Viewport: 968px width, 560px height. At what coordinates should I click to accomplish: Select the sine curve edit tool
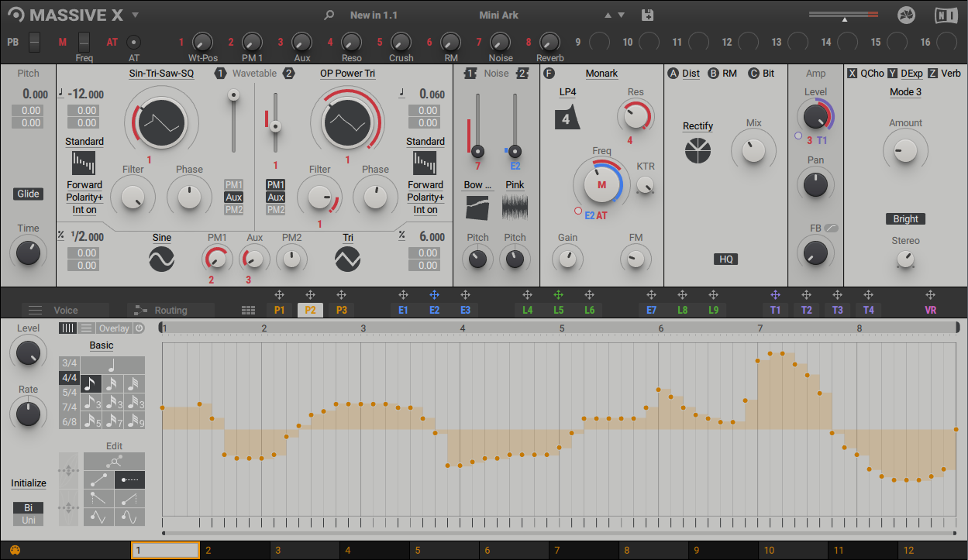(x=129, y=516)
